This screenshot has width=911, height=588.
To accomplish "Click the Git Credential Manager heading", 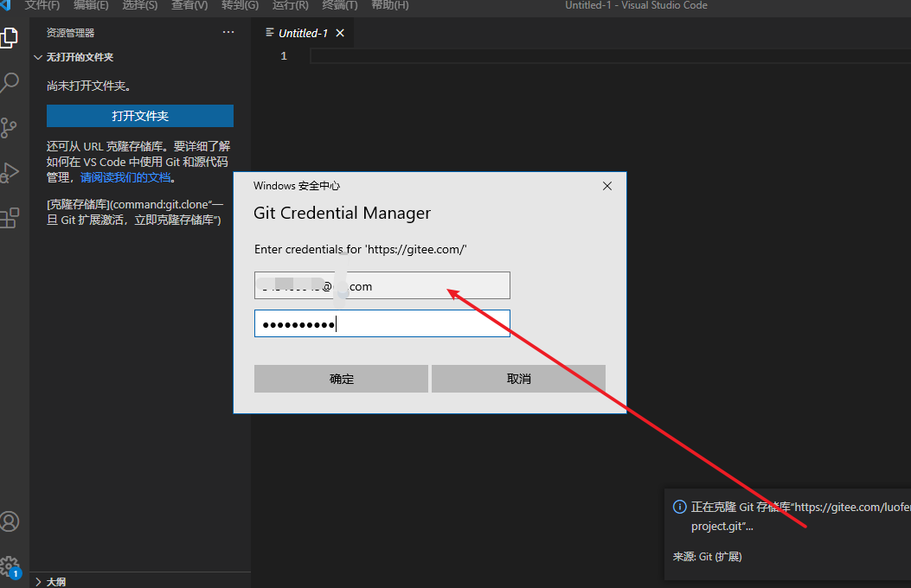I will tap(342, 213).
